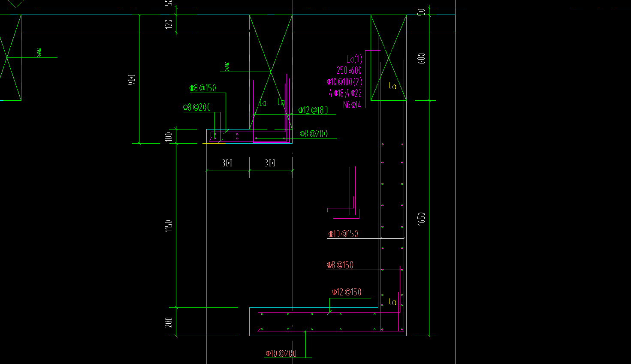Click the Φ8@200 label beneath Φ12@180
This screenshot has width=631, height=364.
pos(314,134)
